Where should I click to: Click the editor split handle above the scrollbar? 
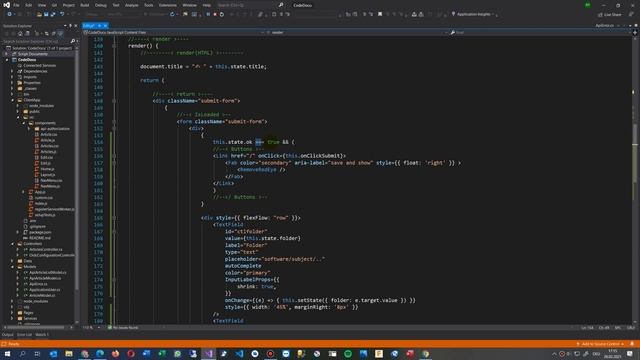635,33
